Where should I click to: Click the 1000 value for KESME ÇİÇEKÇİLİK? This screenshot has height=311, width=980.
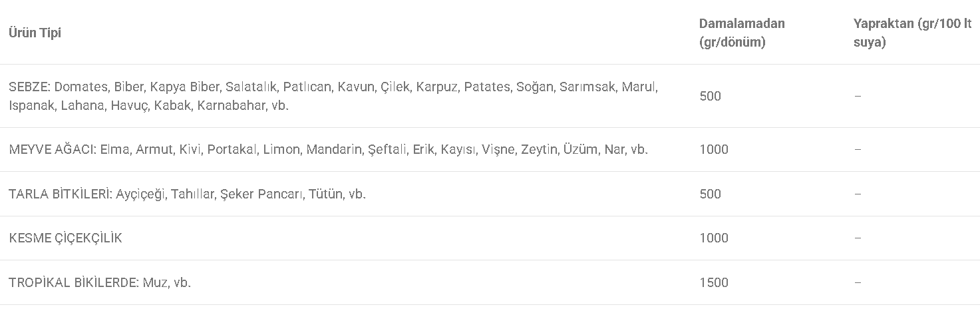tap(714, 238)
